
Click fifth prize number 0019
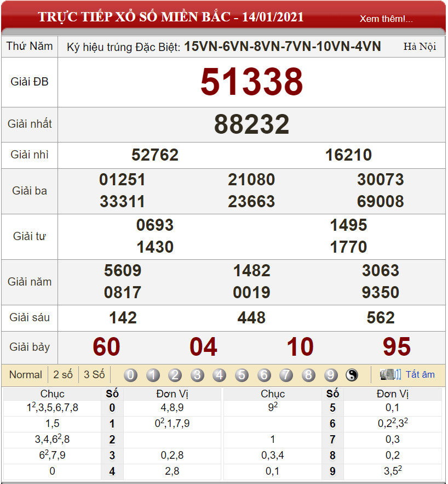click(251, 293)
